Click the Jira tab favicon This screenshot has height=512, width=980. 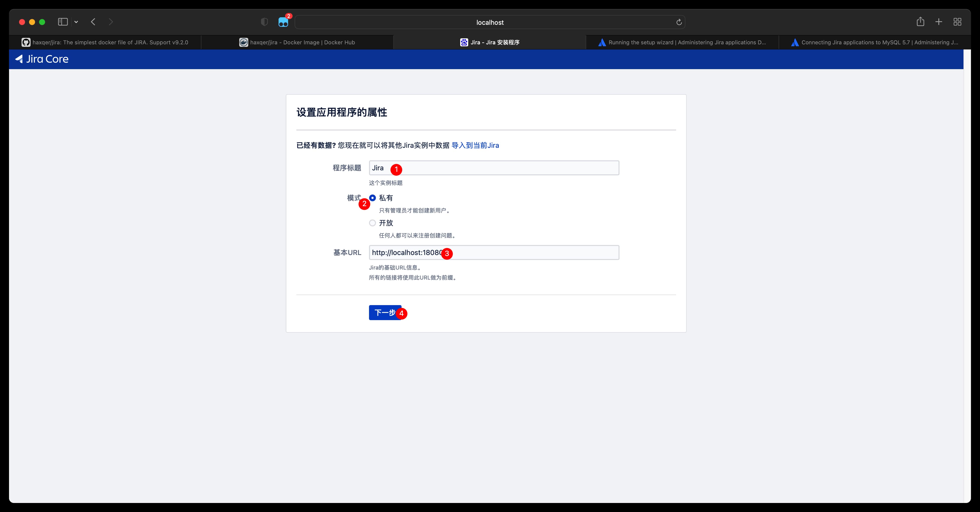pyautogui.click(x=464, y=42)
